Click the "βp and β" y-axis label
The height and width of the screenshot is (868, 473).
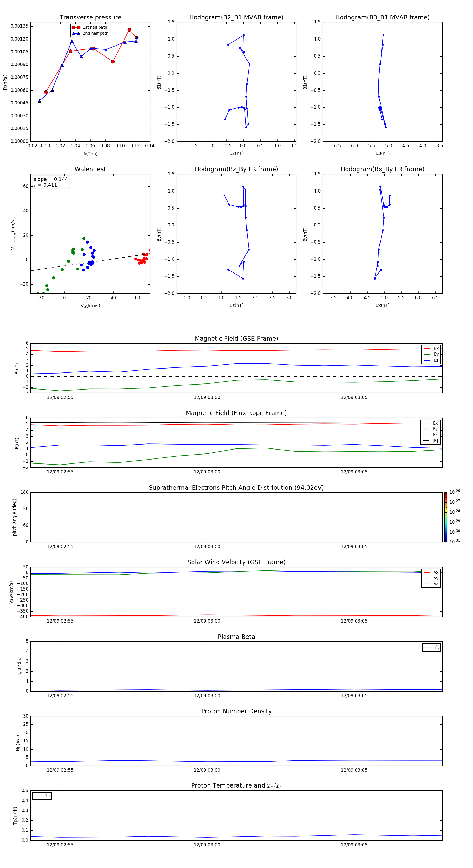19,666
